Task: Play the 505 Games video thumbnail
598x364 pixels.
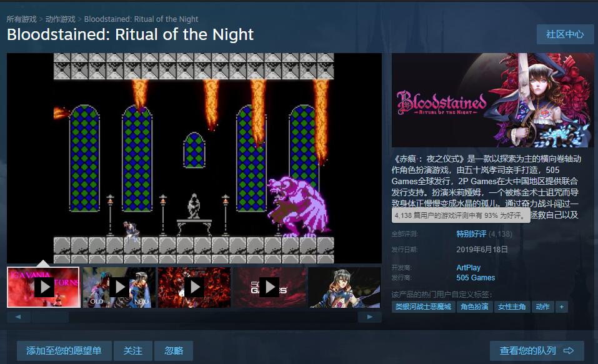Action: coord(269,287)
